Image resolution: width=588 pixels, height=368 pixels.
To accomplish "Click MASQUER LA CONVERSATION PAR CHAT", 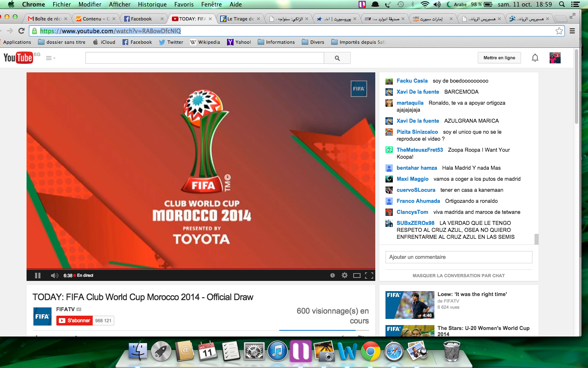I will click(x=459, y=276).
